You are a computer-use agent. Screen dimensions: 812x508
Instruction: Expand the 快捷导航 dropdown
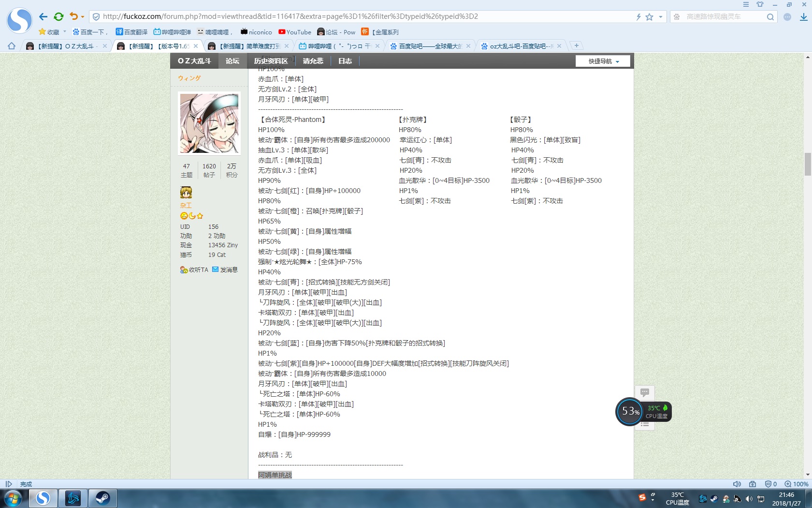(603, 61)
